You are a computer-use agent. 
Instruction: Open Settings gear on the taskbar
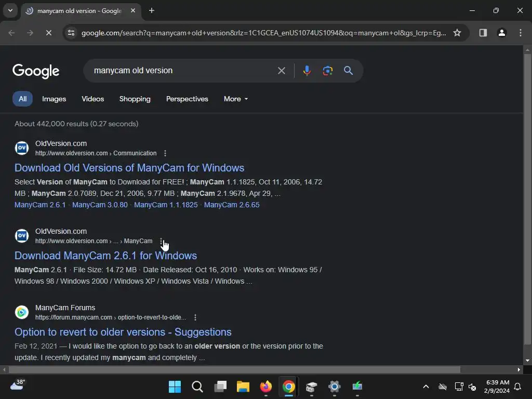(334, 387)
